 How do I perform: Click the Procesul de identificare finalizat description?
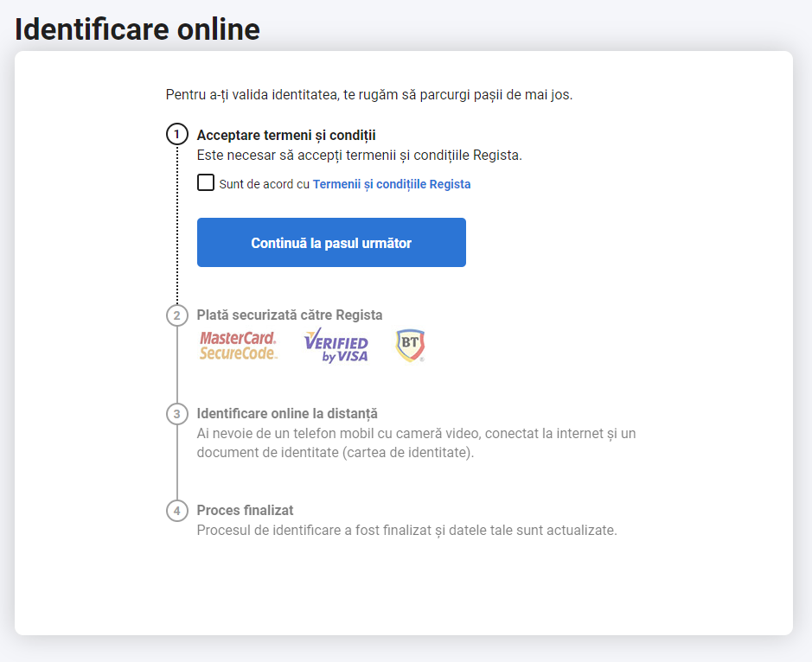pyautogui.click(x=407, y=531)
